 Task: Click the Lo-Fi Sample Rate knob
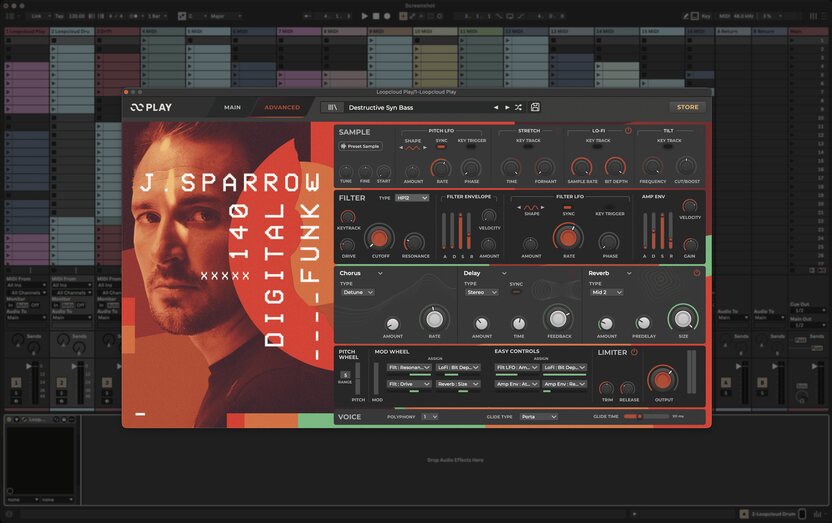(x=582, y=168)
